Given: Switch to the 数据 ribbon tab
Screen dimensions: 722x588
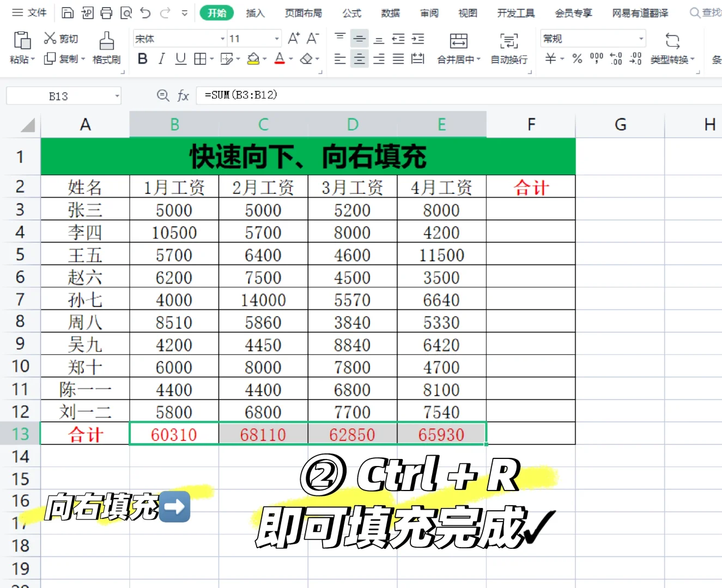Looking at the screenshot, I should (390, 13).
